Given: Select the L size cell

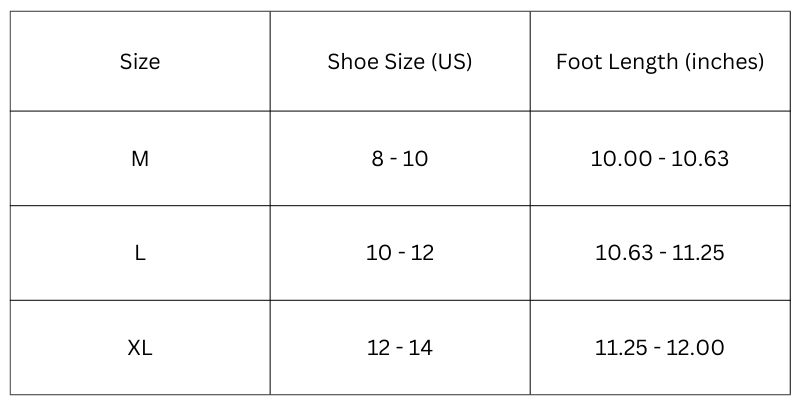Looking at the screenshot, I should point(140,253).
